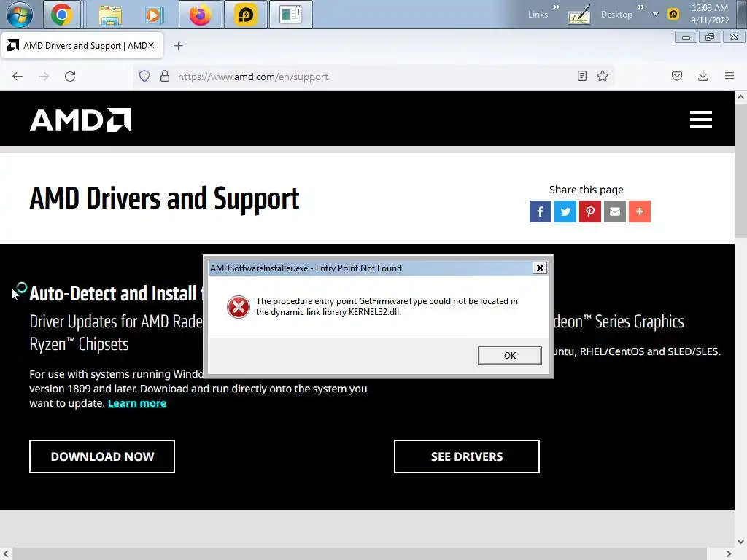Open the media player taskbar icon
This screenshot has width=747, height=560.
tap(153, 15)
